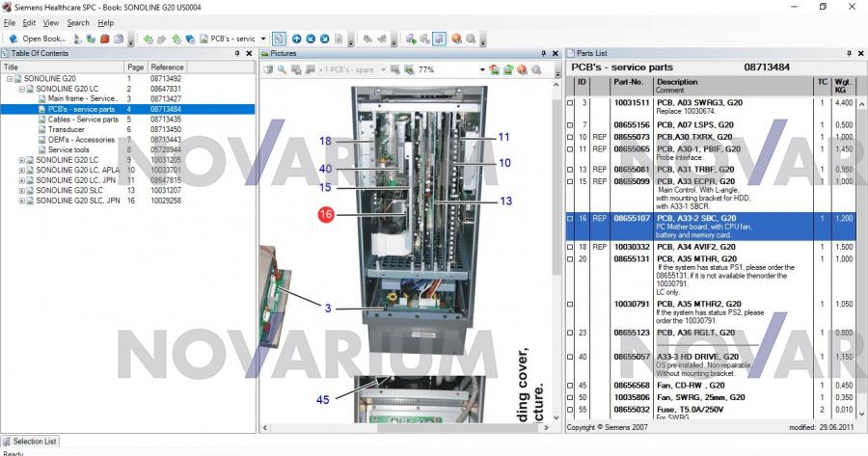
Task: Collapse the SONOLINE G20 LC tree node
Action: 22,89
